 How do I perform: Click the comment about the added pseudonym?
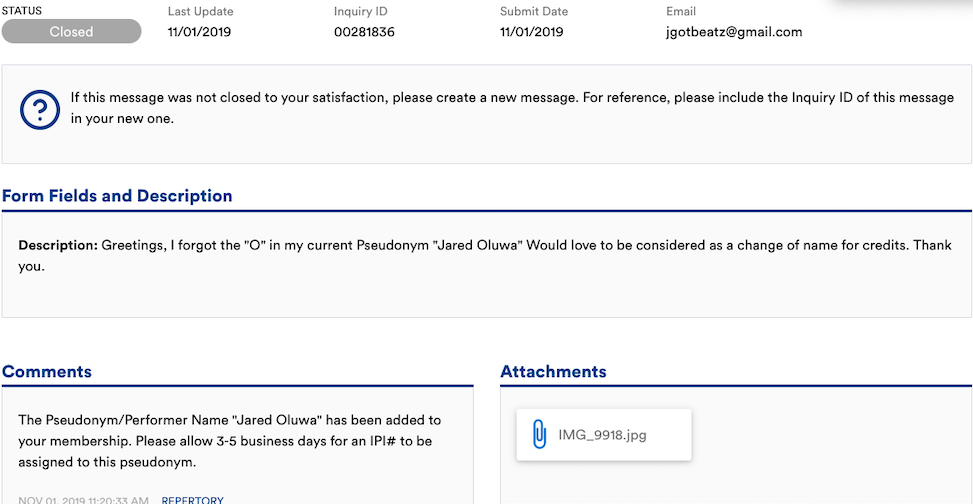pyautogui.click(x=230, y=441)
